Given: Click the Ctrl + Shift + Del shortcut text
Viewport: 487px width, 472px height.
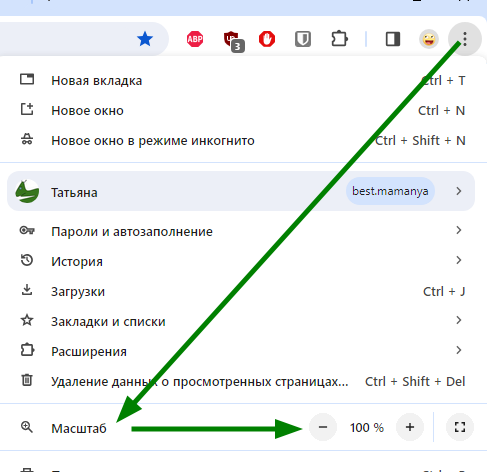Looking at the screenshot, I should 415,382.
